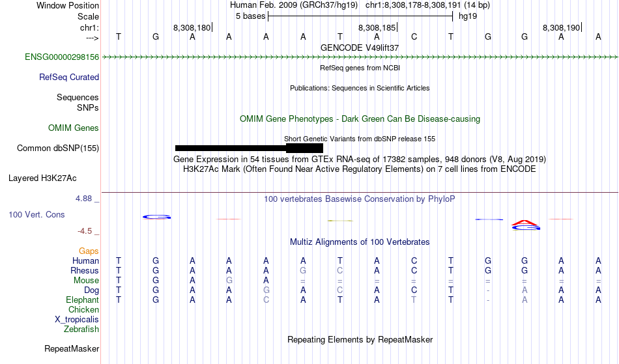Click the 4.88 PhyloP upper scale value
This screenshot has height=364, width=619.
[84, 199]
